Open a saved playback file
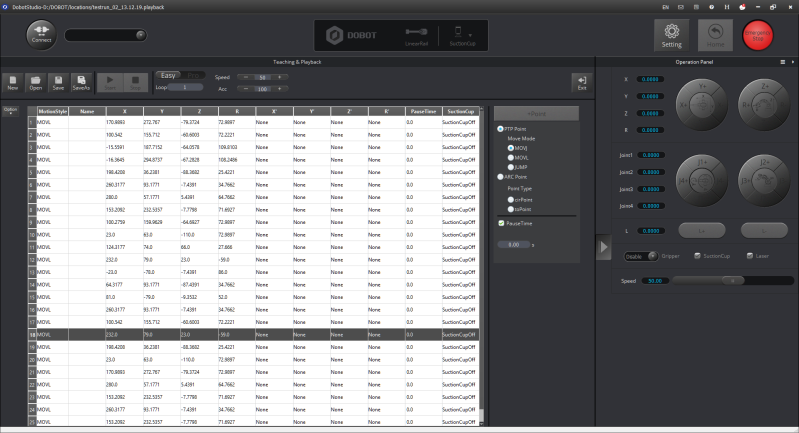Viewport: 799px width, 433px height. pyautogui.click(x=35, y=82)
